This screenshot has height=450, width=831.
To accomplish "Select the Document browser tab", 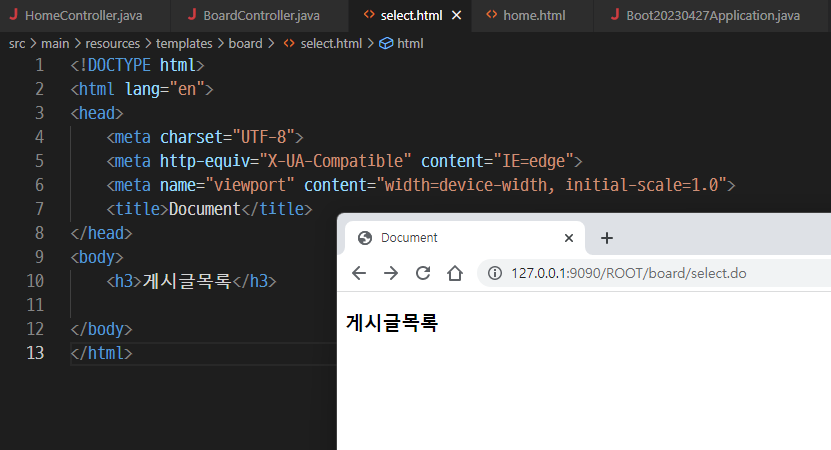I will click(x=465, y=238).
